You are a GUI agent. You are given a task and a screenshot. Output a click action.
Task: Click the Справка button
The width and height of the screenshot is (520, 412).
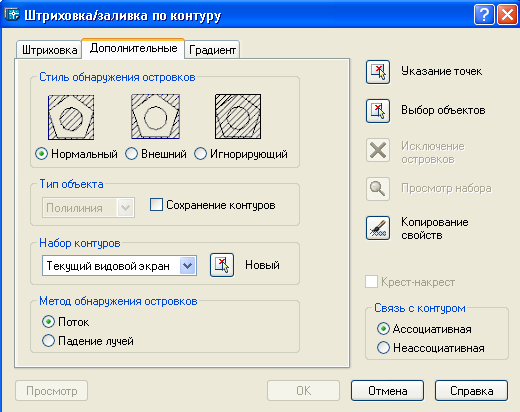click(x=471, y=391)
